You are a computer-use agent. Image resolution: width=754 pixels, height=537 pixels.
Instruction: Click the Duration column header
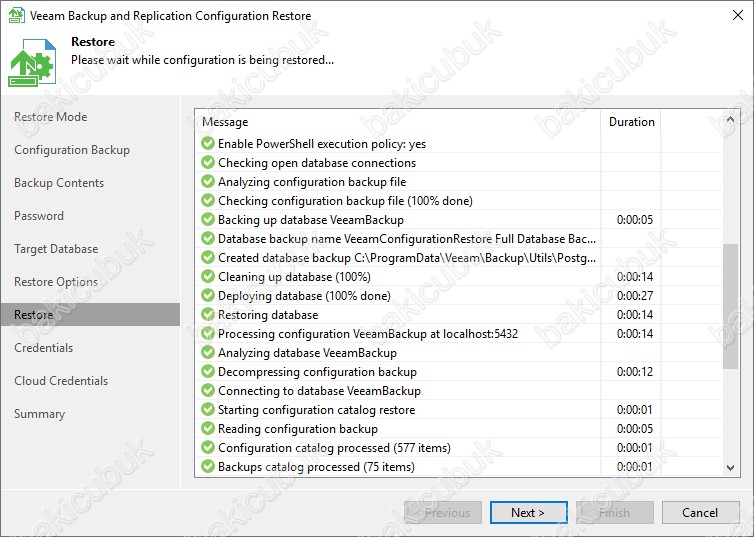coord(631,122)
